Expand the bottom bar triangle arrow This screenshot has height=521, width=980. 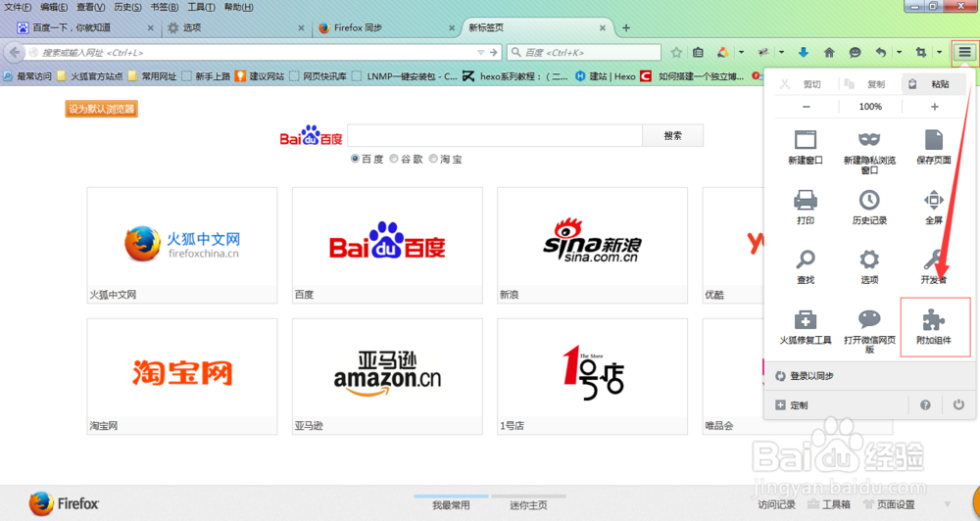point(948,504)
